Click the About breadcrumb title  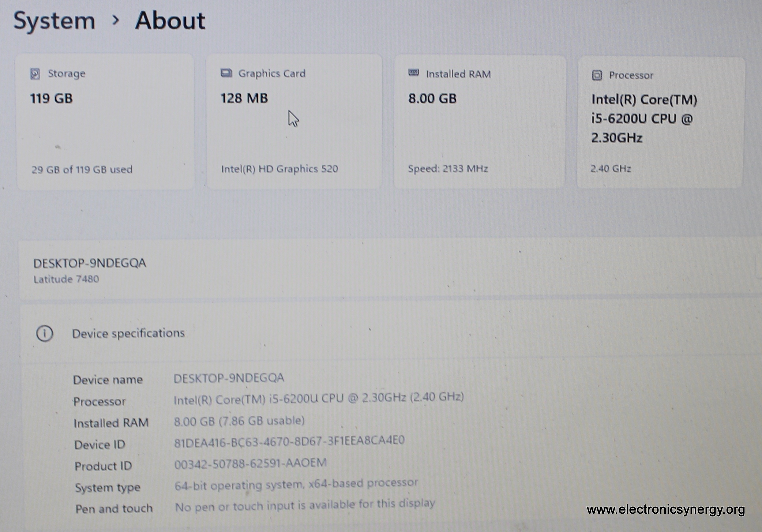tap(170, 21)
